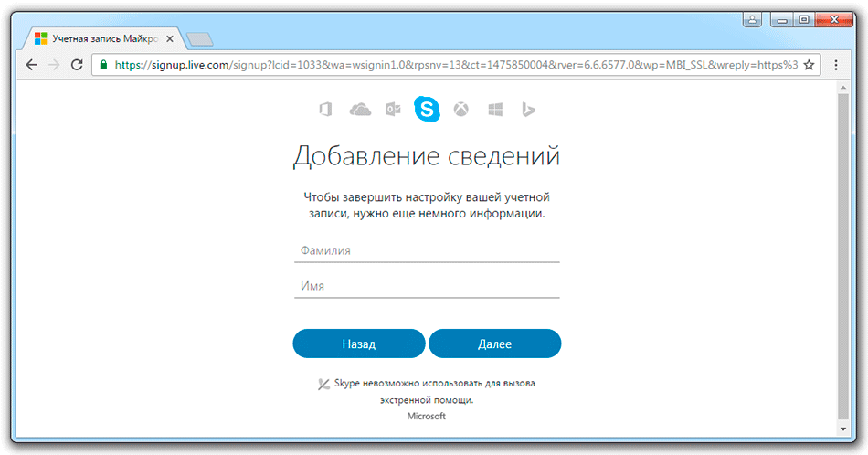Bookmark the page with the star icon
The width and height of the screenshot is (868, 455).
(x=809, y=65)
